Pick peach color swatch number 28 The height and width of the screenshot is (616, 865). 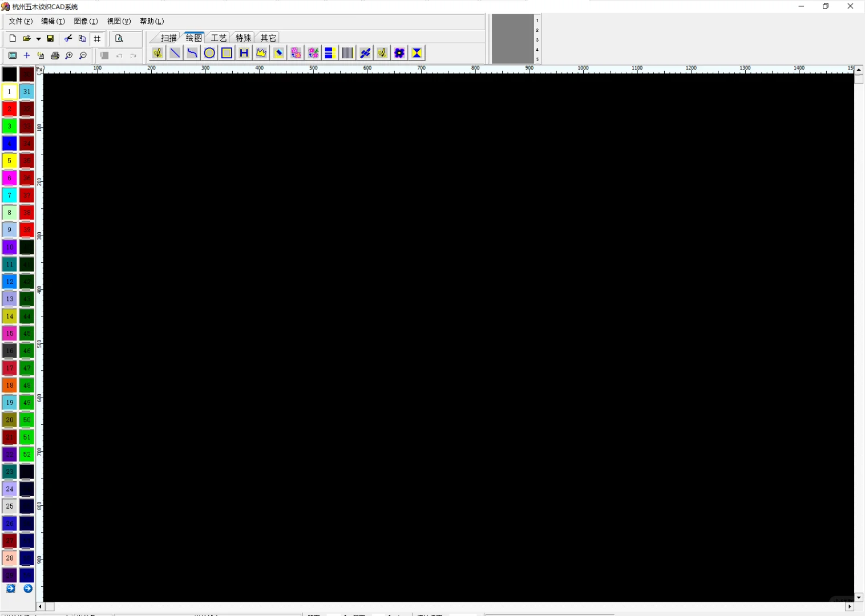pos(9,558)
